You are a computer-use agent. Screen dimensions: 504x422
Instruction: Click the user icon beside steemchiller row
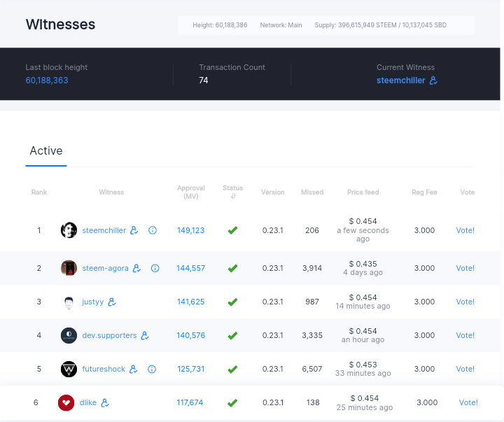click(x=134, y=230)
